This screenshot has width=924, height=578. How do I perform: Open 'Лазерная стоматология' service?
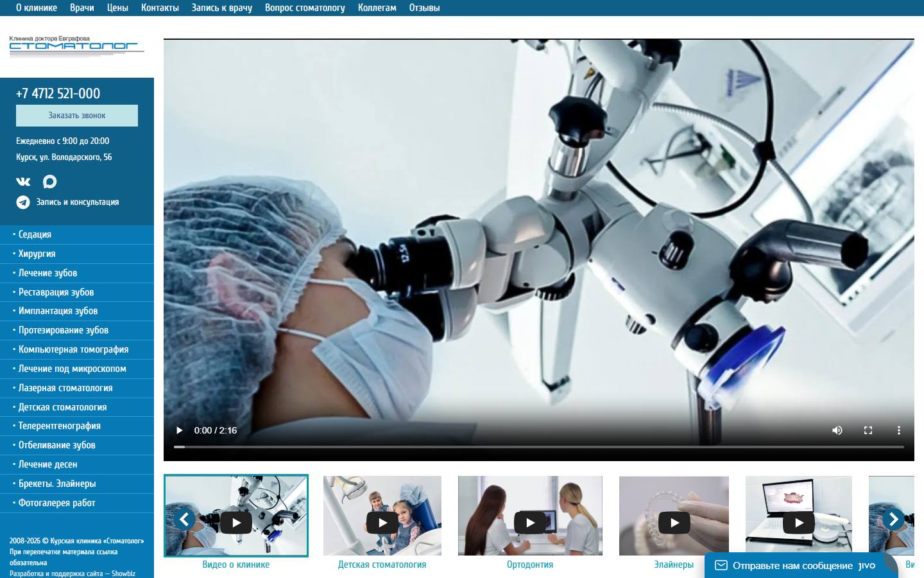(x=77, y=388)
